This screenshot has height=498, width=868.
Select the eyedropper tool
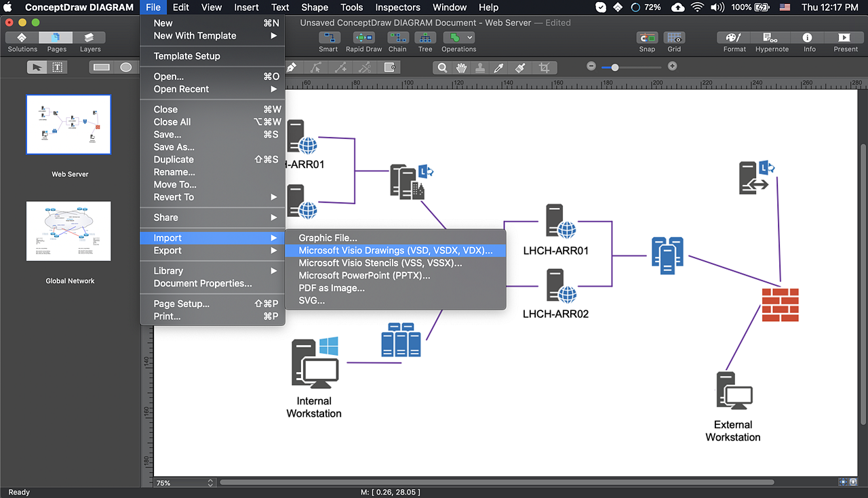[498, 68]
